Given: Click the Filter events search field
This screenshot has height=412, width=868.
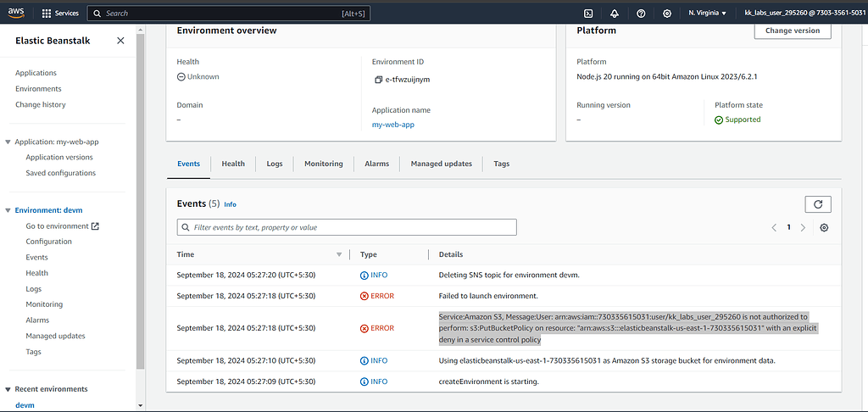Looking at the screenshot, I should [x=347, y=227].
